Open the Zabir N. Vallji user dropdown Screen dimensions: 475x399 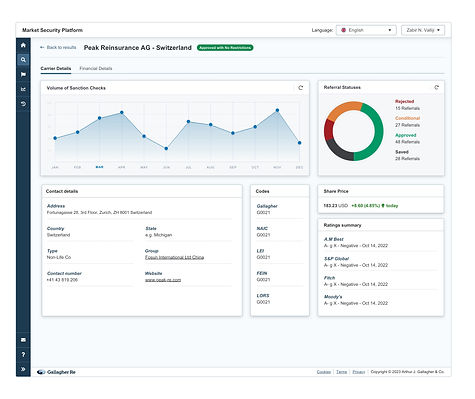tap(423, 30)
